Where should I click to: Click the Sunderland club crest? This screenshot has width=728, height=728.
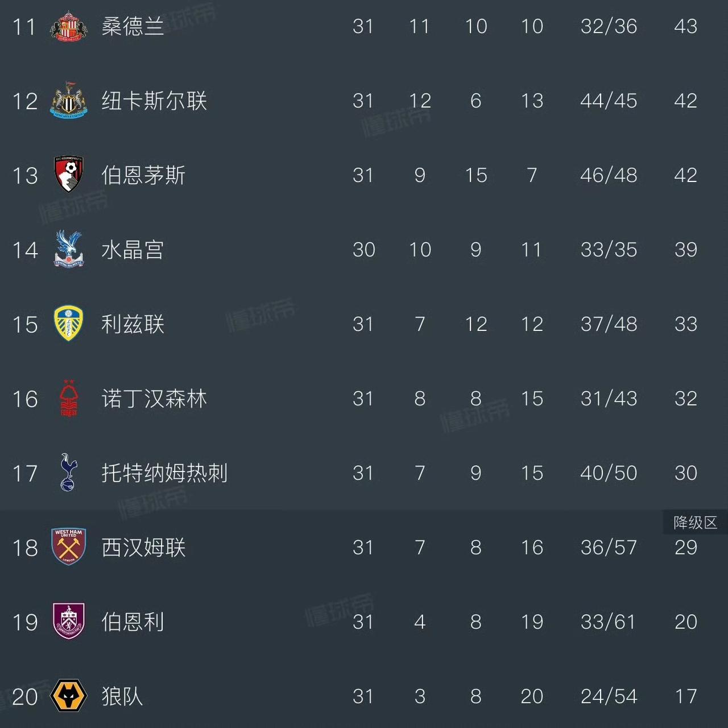[x=69, y=26]
